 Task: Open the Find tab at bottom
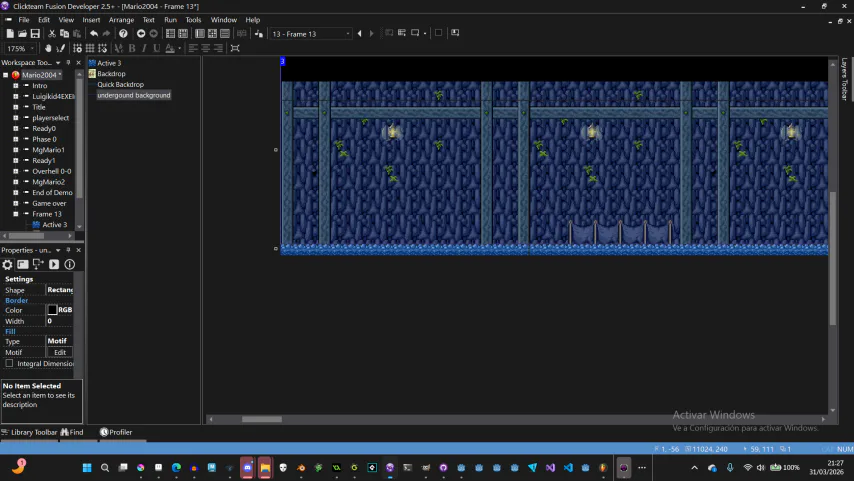72,432
